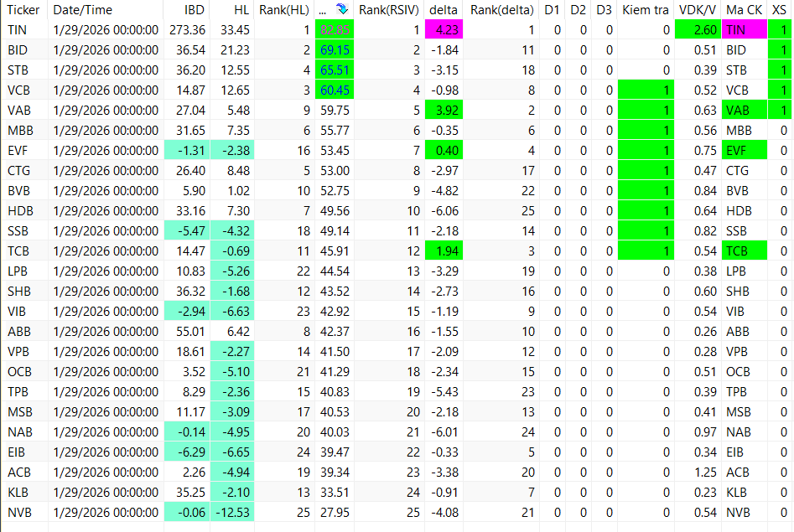This screenshot has height=532, width=794.
Task: Click the D2 column header
Action: (x=579, y=9)
